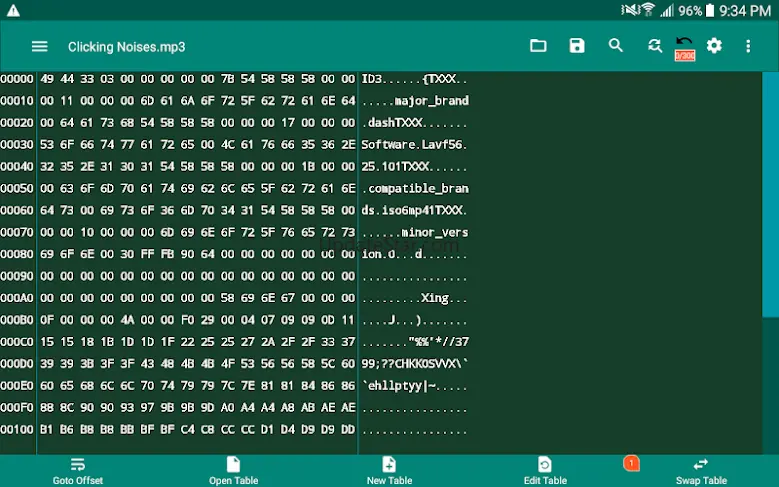The height and width of the screenshot is (487, 779).
Task: Tap Open Table button
Action: coord(234,471)
